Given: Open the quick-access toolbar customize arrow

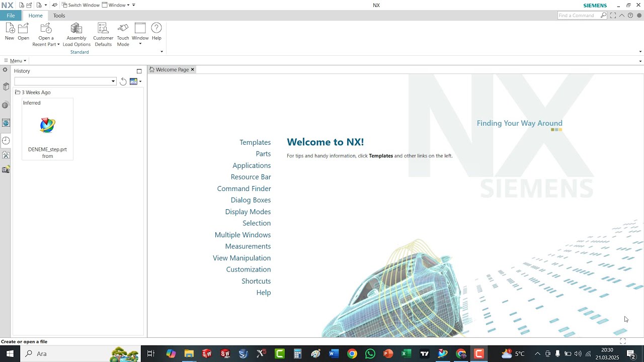Looking at the screenshot, I should 134,5.
